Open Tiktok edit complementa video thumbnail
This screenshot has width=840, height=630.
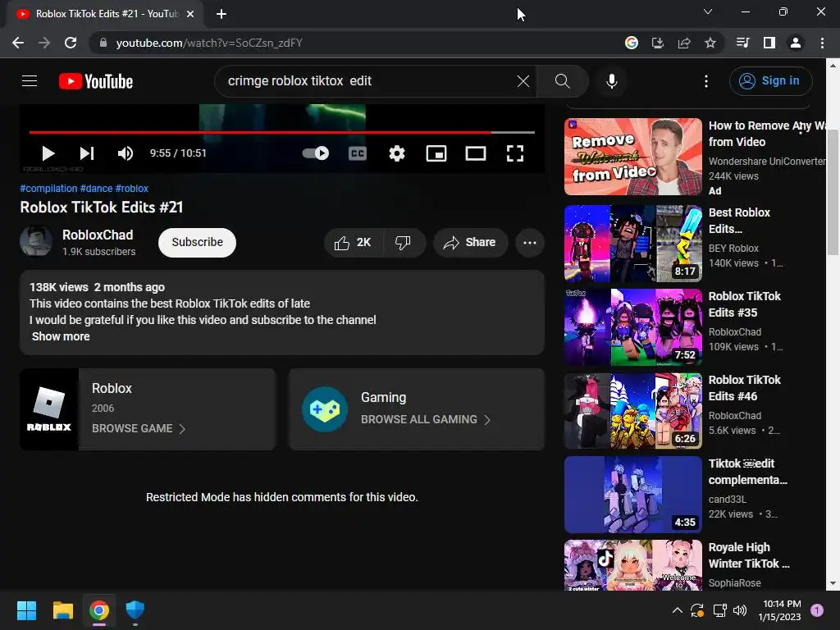point(632,495)
